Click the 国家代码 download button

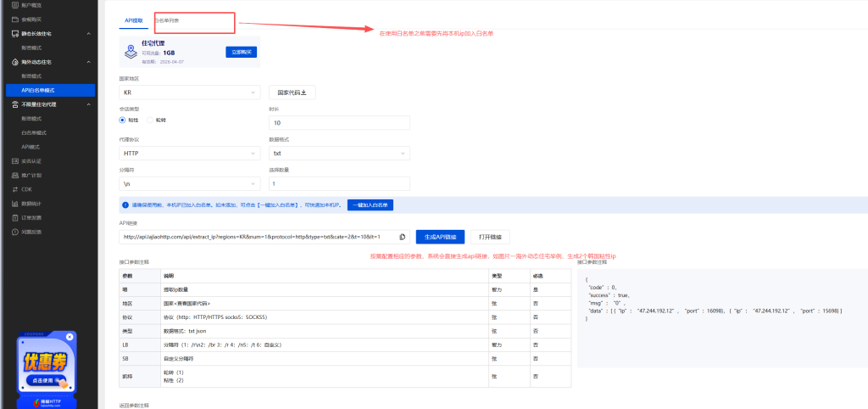coord(292,92)
